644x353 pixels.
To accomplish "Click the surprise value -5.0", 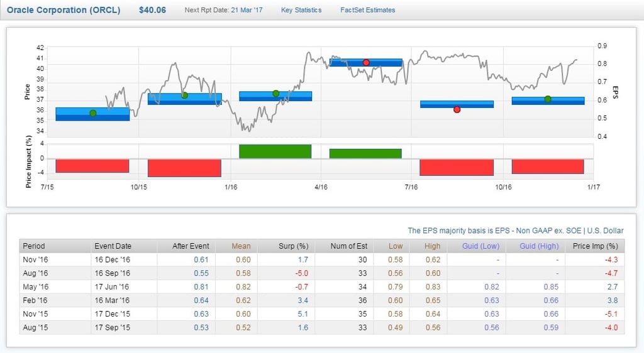I will [x=301, y=273].
